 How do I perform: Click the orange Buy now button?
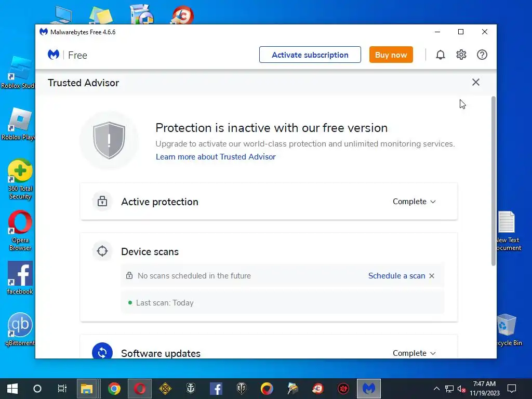[x=391, y=55]
